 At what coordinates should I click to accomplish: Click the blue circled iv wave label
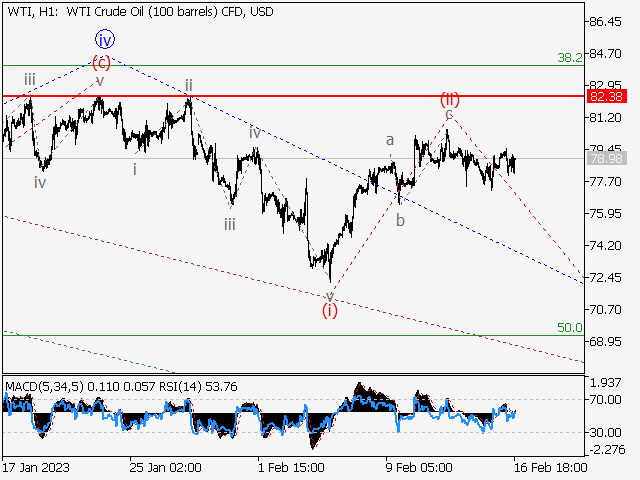tap(105, 40)
